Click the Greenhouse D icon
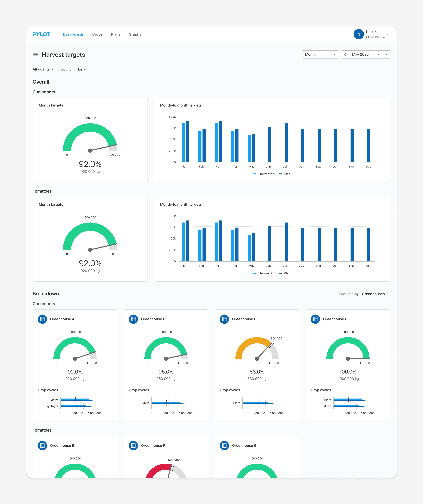This screenshot has height=504, width=423. 315,319
